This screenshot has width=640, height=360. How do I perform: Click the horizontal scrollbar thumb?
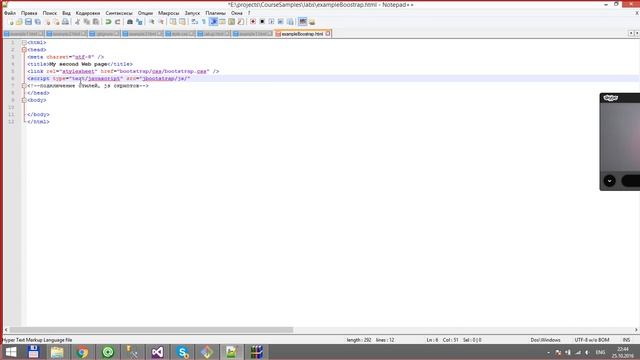click(x=151, y=330)
